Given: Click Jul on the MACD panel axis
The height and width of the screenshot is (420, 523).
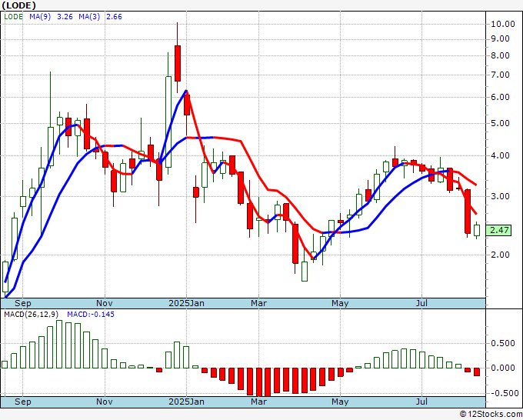Looking at the screenshot, I should [x=422, y=402].
